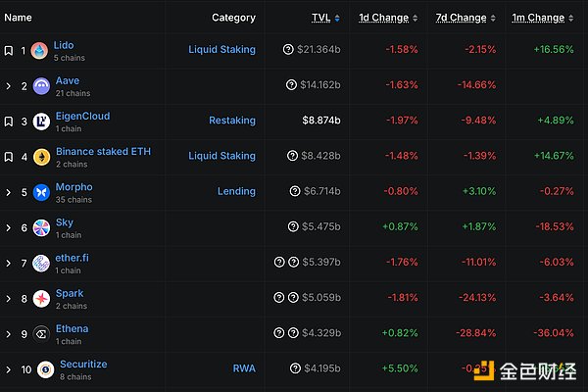Screen dimensions: 588x392
Task: Click the EigenCloud logo icon
Action: click(x=41, y=122)
